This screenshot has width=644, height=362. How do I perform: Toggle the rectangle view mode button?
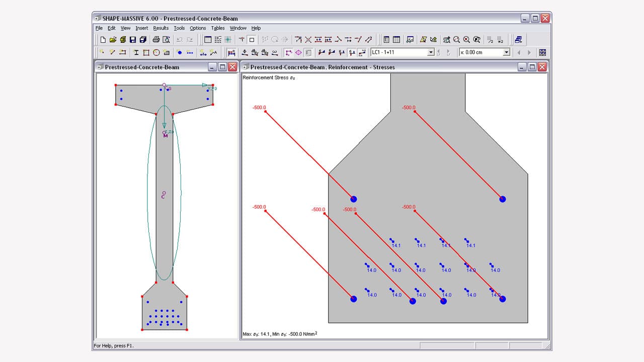[x=252, y=40]
